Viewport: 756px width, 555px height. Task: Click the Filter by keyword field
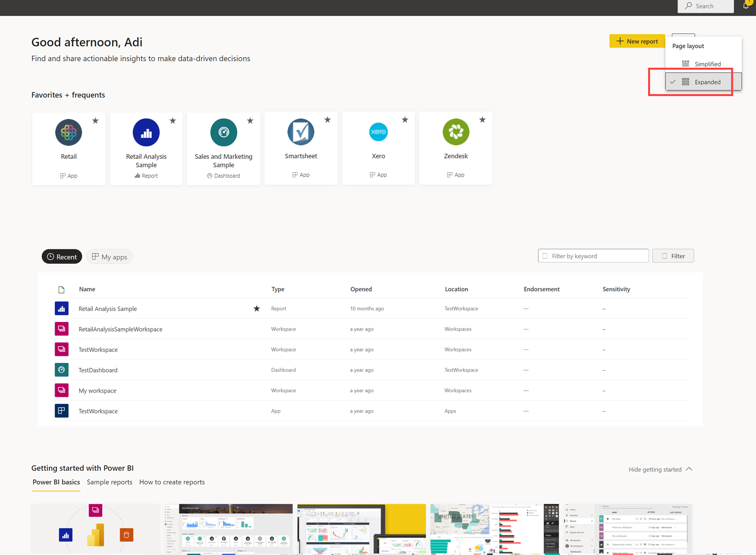[593, 256]
